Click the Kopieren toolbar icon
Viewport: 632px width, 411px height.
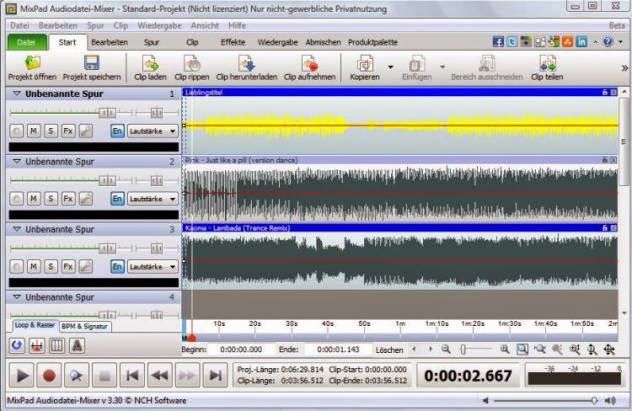365,68
